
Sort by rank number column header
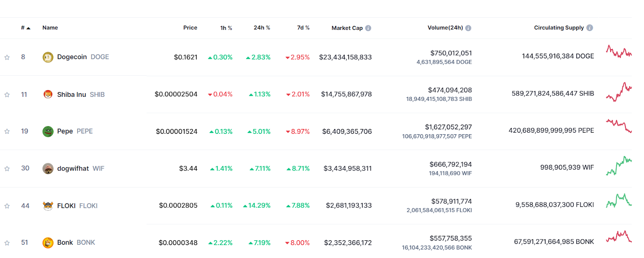pos(25,28)
